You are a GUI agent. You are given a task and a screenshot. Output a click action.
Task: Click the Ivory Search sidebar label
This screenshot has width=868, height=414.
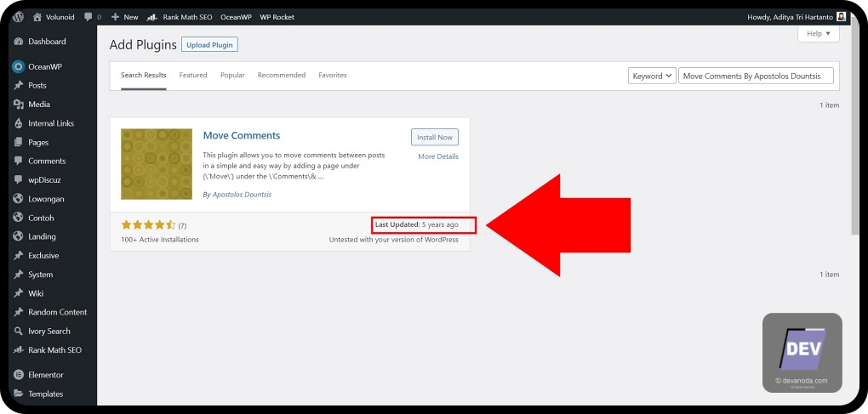(x=49, y=331)
